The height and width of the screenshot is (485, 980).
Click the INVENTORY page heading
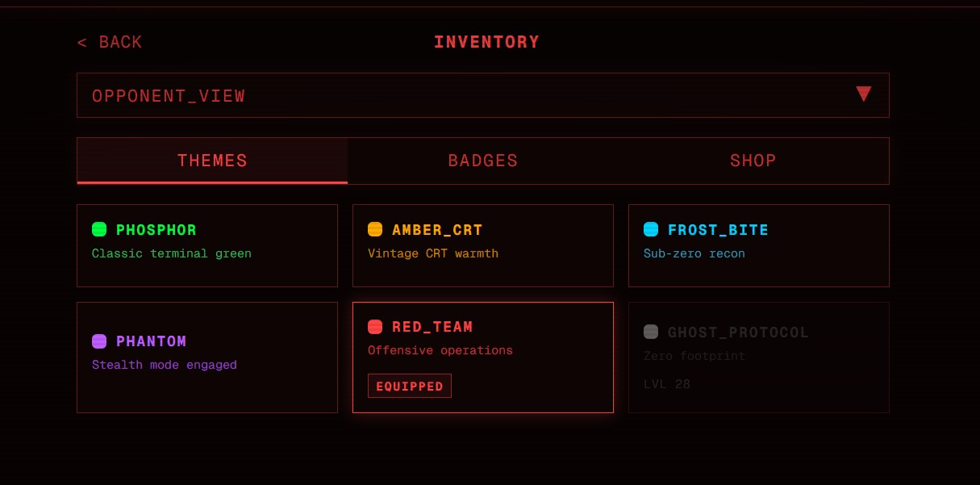point(486,42)
